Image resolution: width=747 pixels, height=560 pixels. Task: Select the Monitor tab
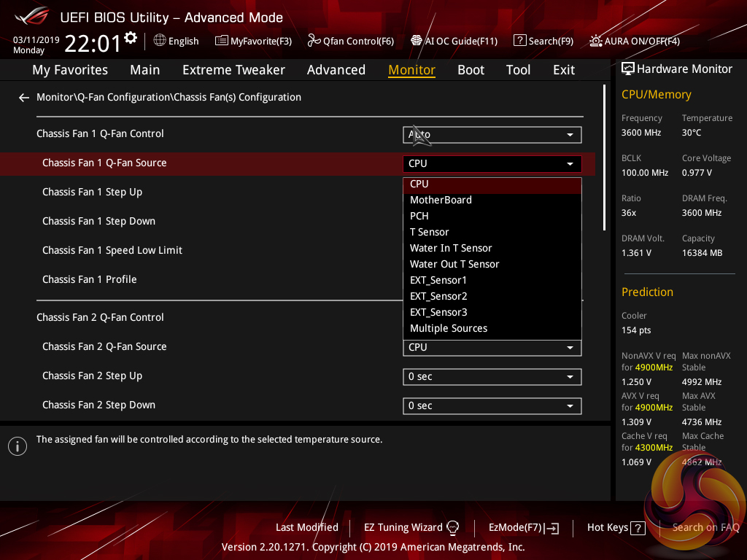tap(411, 70)
